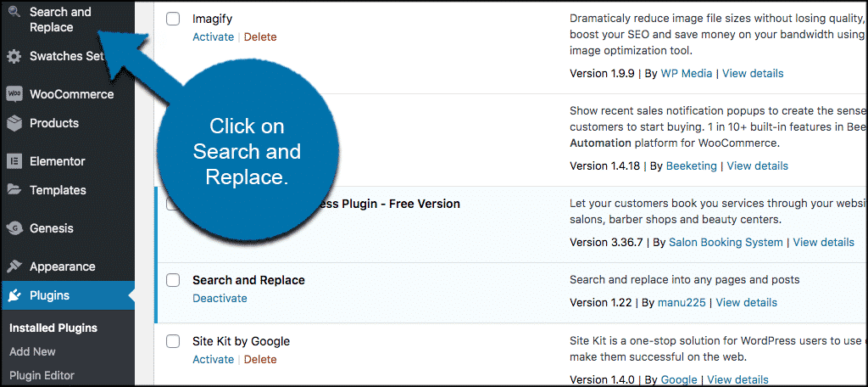Viewport: 868px width, 387px height.
Task: Click the Elementor icon in sidebar
Action: click(x=14, y=161)
